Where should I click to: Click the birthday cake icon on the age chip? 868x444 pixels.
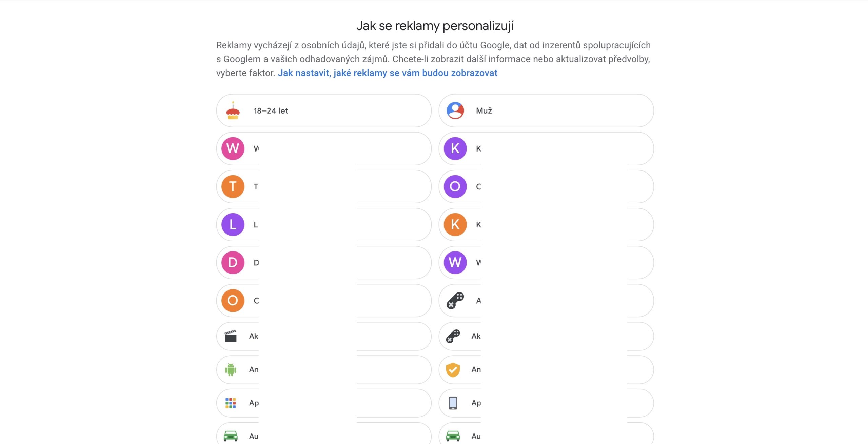[233, 110]
